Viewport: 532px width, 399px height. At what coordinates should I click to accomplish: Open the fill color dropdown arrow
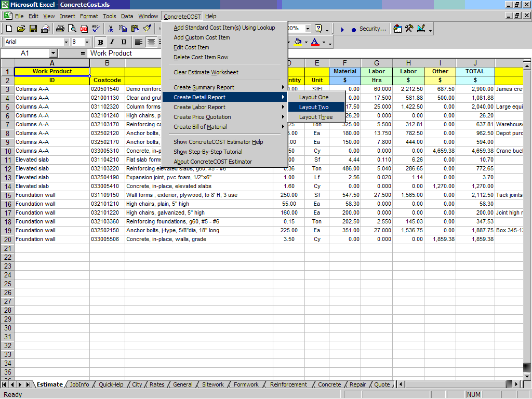(306, 42)
